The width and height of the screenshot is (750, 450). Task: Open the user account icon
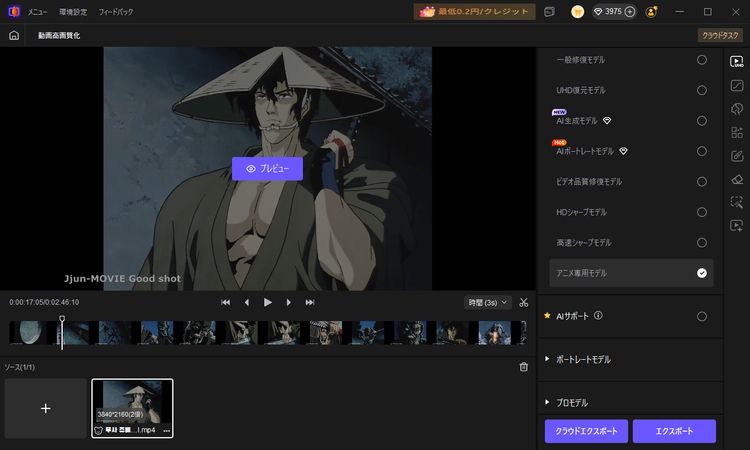(x=651, y=11)
